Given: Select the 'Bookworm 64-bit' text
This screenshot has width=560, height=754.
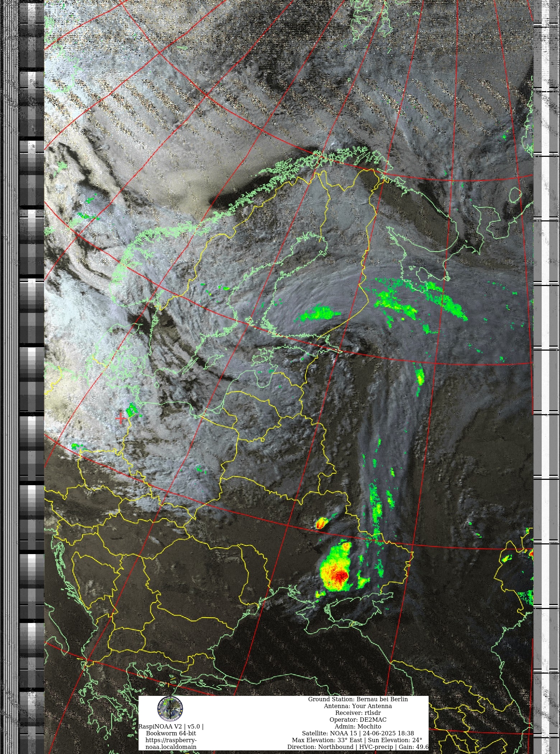Looking at the screenshot, I should pos(171,733).
